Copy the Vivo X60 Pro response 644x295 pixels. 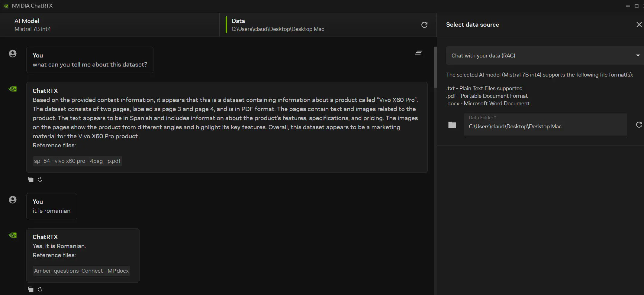pyautogui.click(x=31, y=179)
